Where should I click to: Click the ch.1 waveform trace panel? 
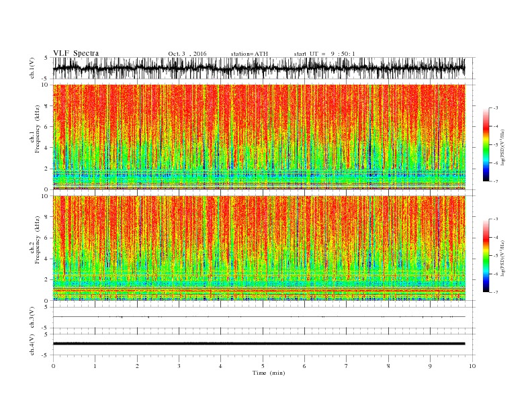[x=264, y=68]
